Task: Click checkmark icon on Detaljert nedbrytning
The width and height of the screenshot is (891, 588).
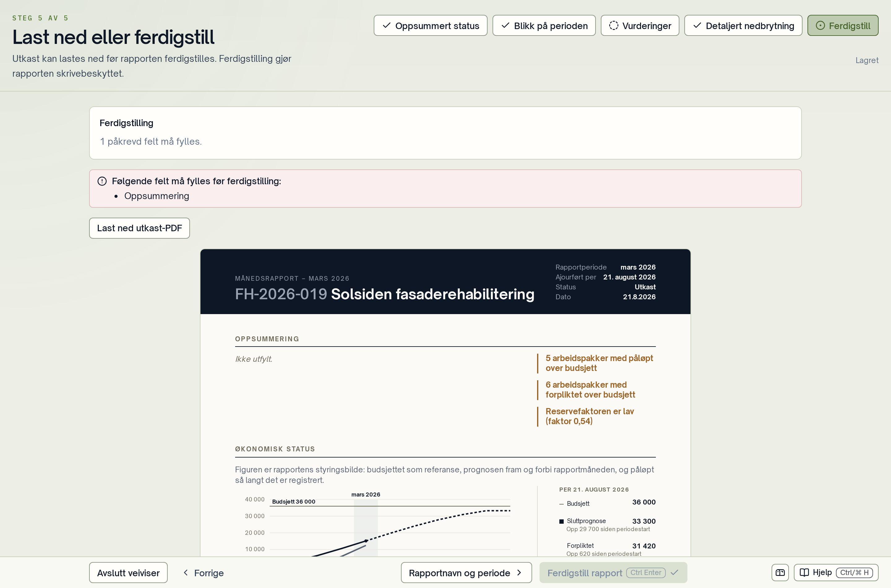Action: tap(697, 25)
